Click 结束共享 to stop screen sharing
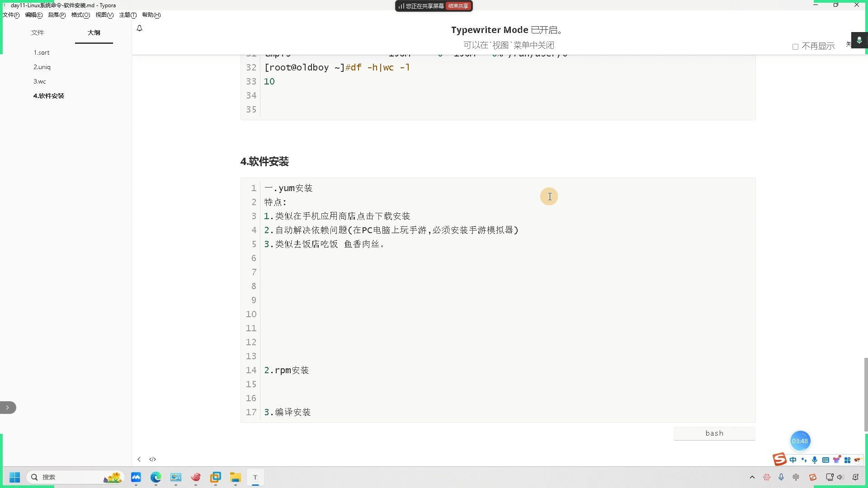 click(458, 6)
